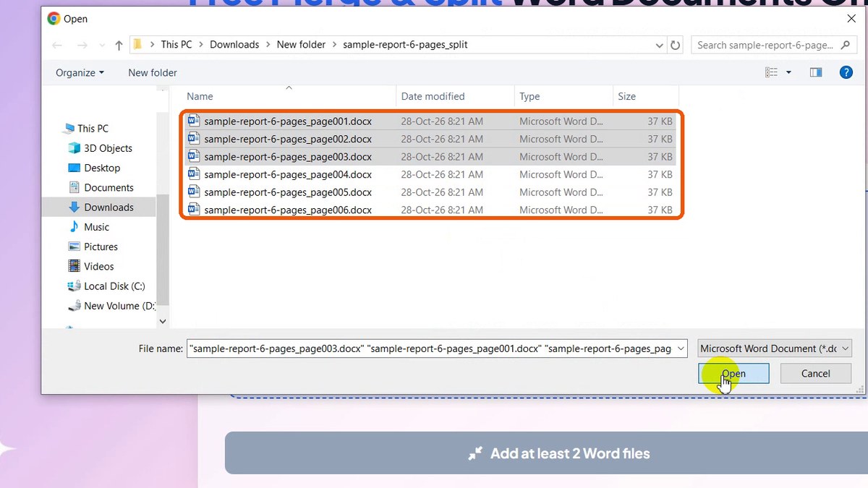The height and width of the screenshot is (488, 868).
Task: Click sidebar scrollbar down arrow
Action: [163, 321]
